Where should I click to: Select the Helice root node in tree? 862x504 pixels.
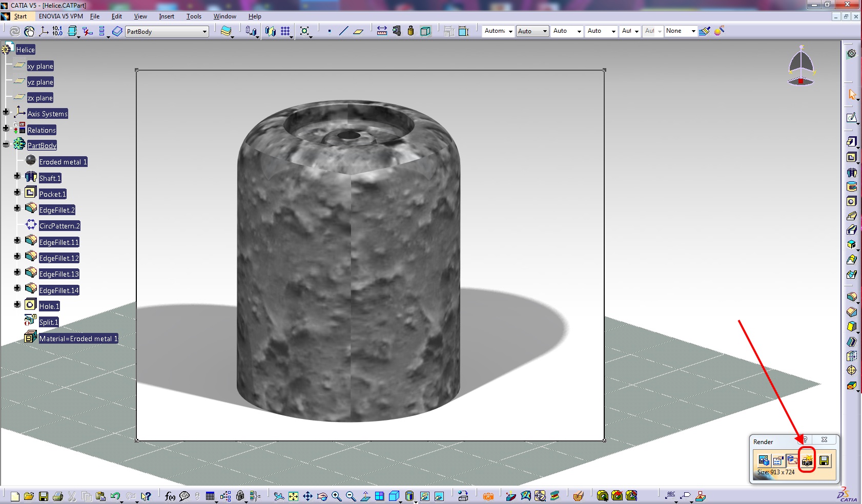tap(25, 50)
